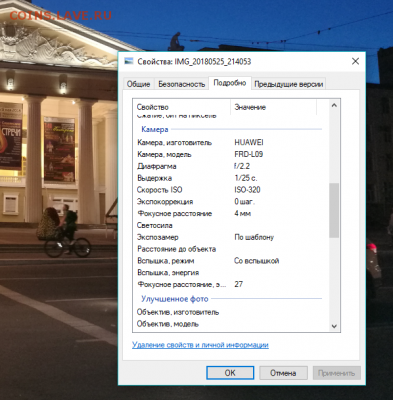The image size is (393, 400).
Task: Select the Камера, модель property
Action: tap(164, 154)
